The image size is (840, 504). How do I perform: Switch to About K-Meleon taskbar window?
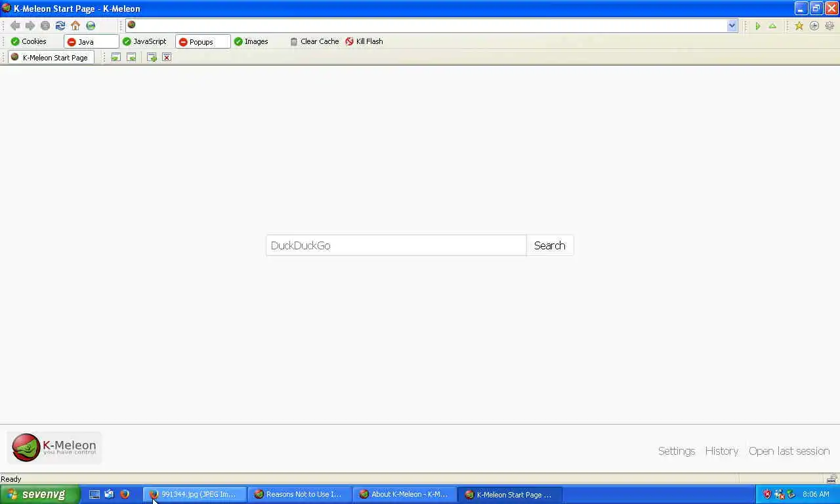[x=405, y=494]
